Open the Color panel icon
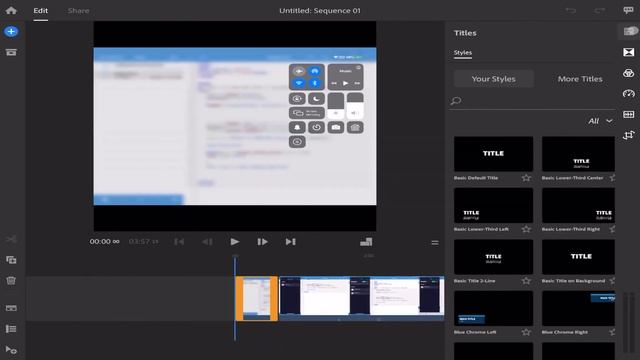The width and height of the screenshot is (640, 360). (x=629, y=73)
